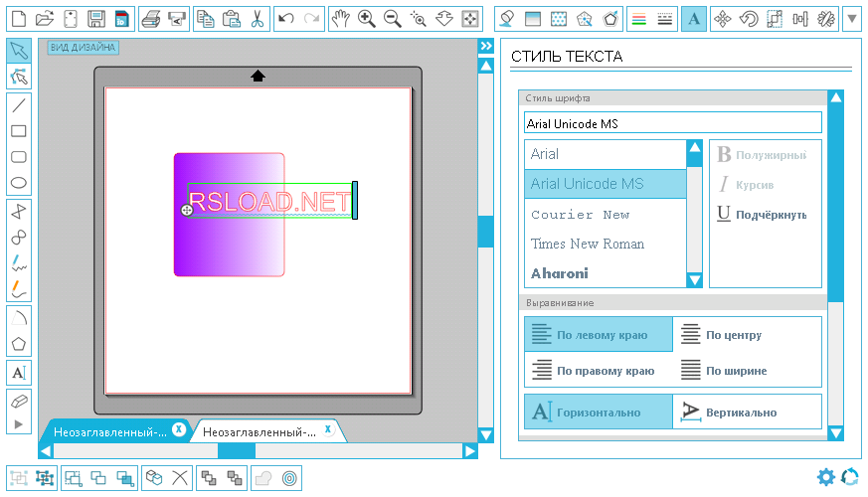Open the align panel icon

(x=800, y=19)
